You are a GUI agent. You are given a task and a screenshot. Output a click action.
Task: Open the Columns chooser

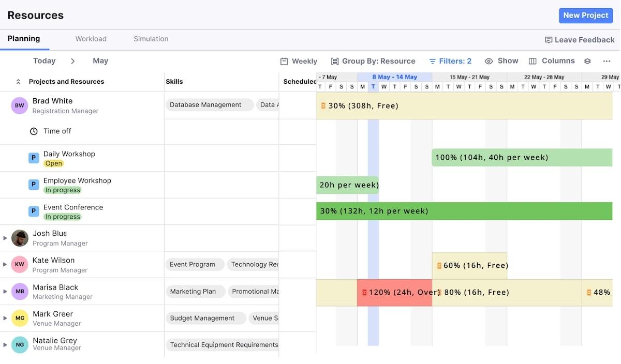point(551,61)
